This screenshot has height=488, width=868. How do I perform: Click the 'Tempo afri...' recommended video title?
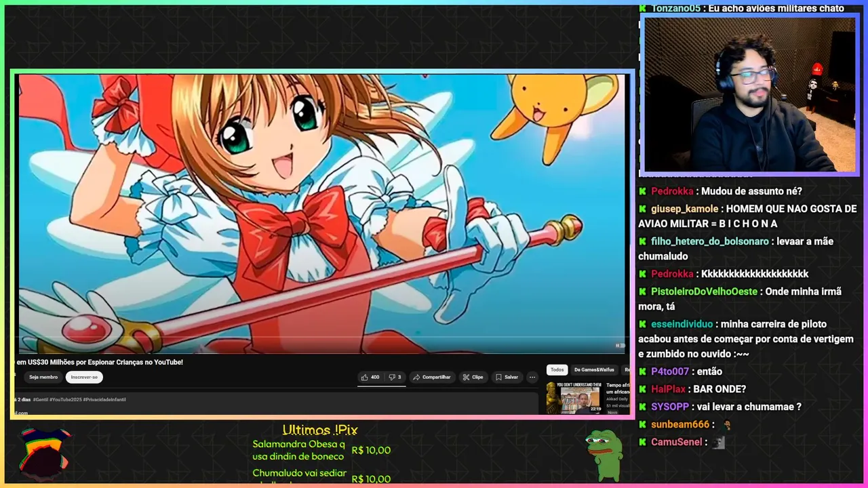[x=618, y=388]
